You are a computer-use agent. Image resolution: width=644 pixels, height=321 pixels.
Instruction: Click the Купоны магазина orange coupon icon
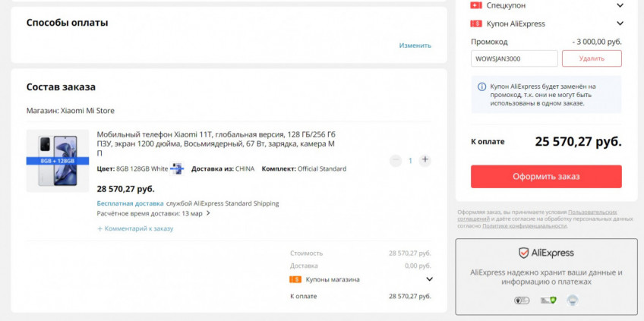pyautogui.click(x=295, y=279)
